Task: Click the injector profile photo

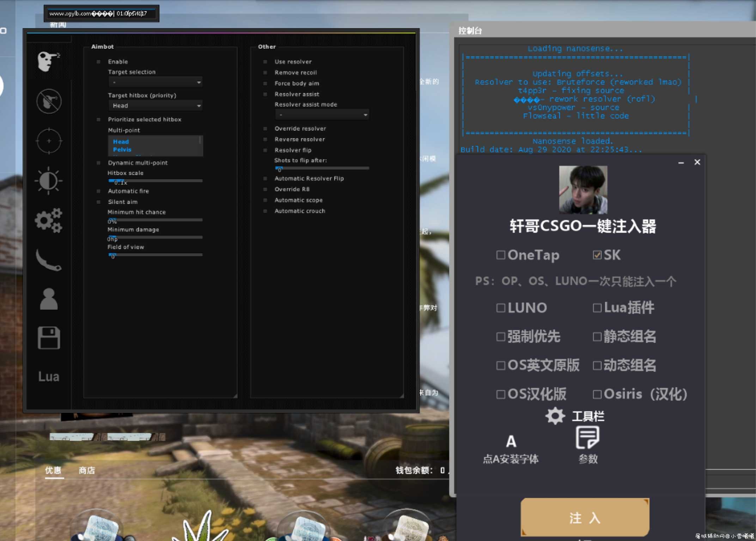Action: tap(583, 190)
